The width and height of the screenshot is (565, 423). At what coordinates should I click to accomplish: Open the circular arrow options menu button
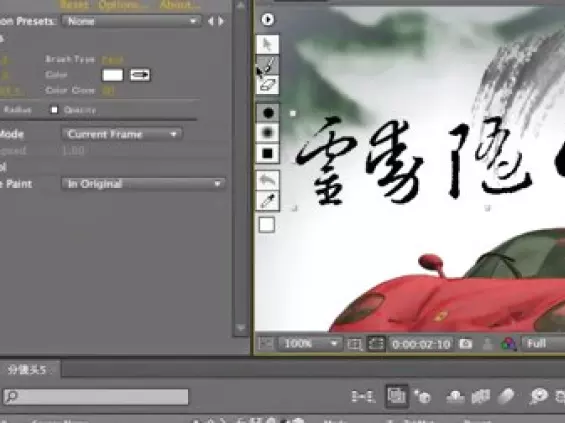click(x=267, y=19)
